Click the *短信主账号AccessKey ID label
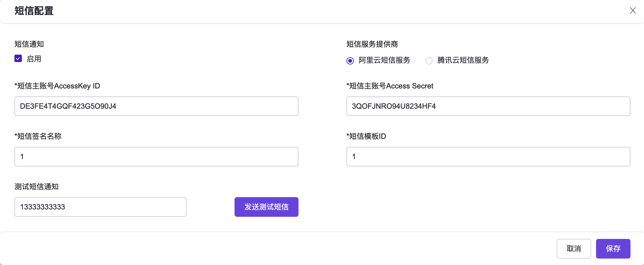 (57, 86)
